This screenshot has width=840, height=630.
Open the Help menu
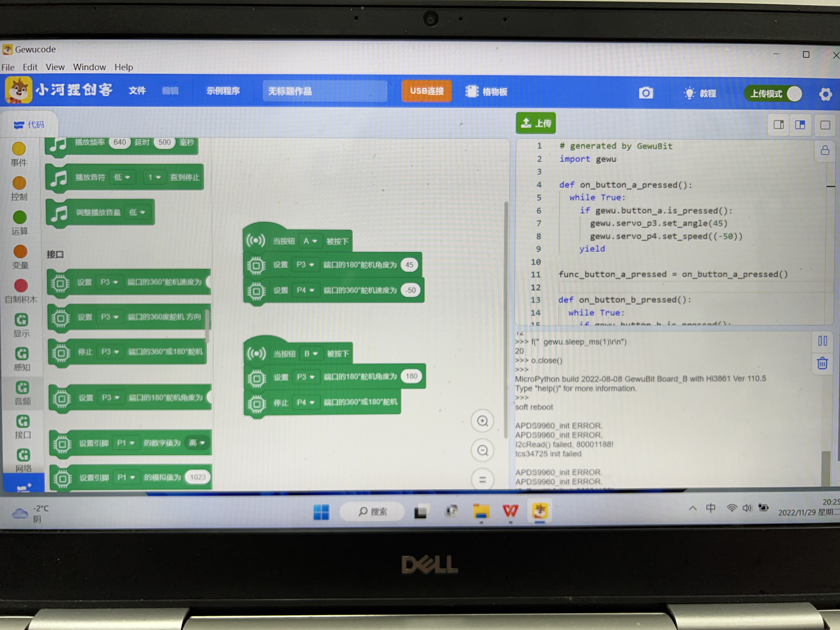[x=124, y=67]
